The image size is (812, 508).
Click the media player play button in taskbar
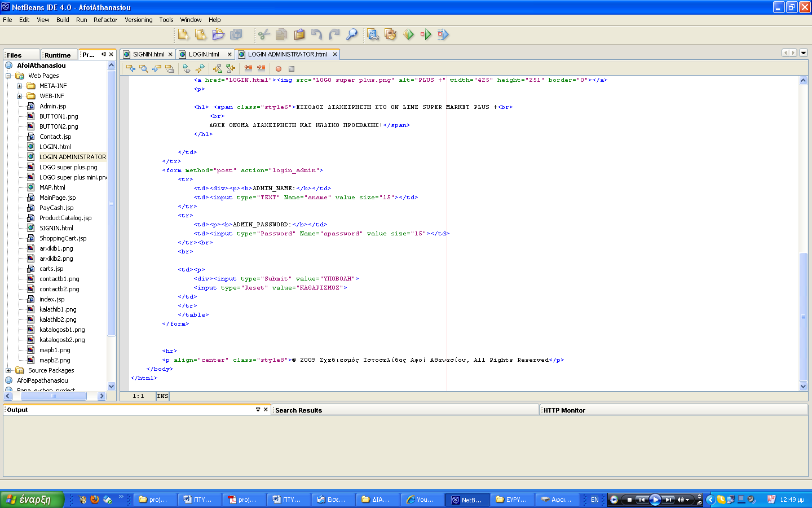[x=655, y=500]
